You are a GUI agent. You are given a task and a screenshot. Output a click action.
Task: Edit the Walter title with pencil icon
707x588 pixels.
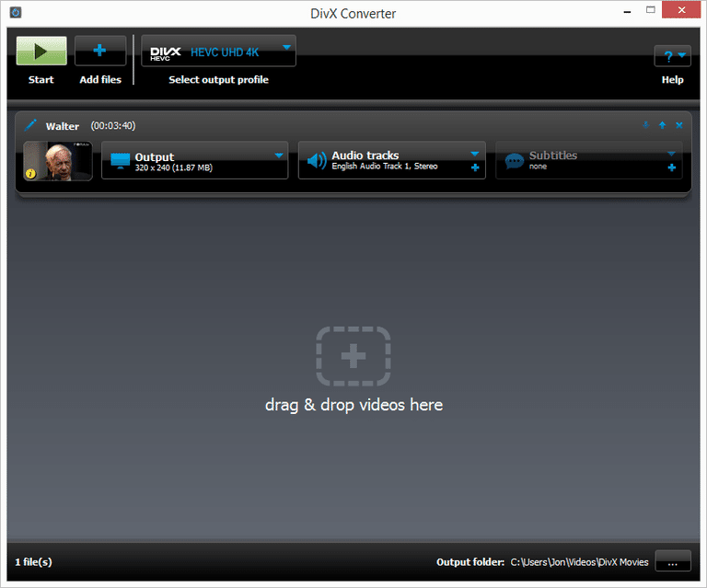pyautogui.click(x=30, y=125)
